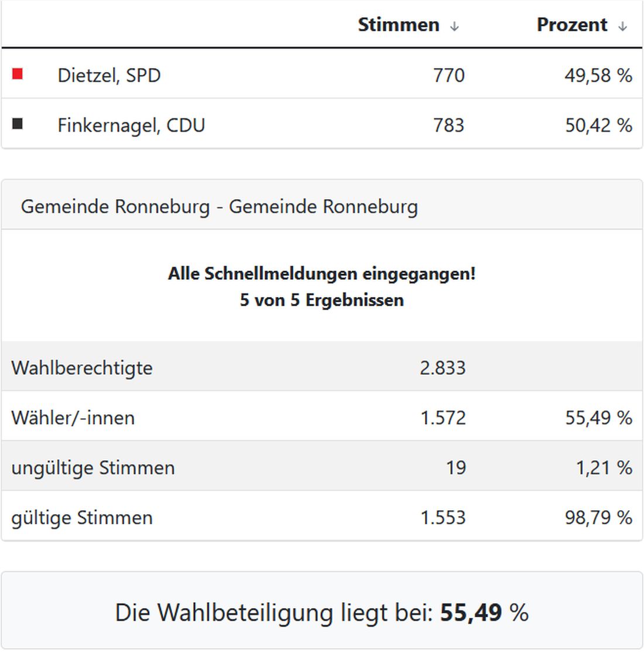Click the down arrow beside Stimmen header

pos(455,26)
